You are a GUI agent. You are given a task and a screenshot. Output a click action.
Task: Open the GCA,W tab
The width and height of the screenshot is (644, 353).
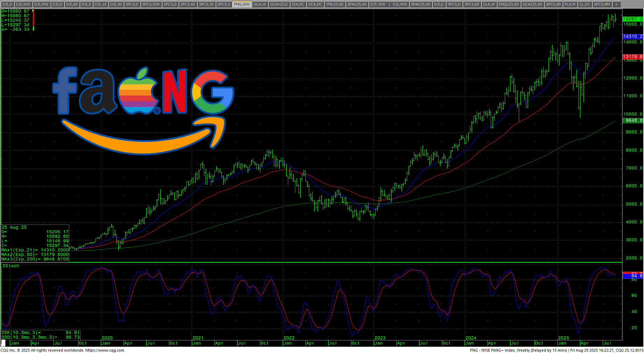[x=260, y=4]
